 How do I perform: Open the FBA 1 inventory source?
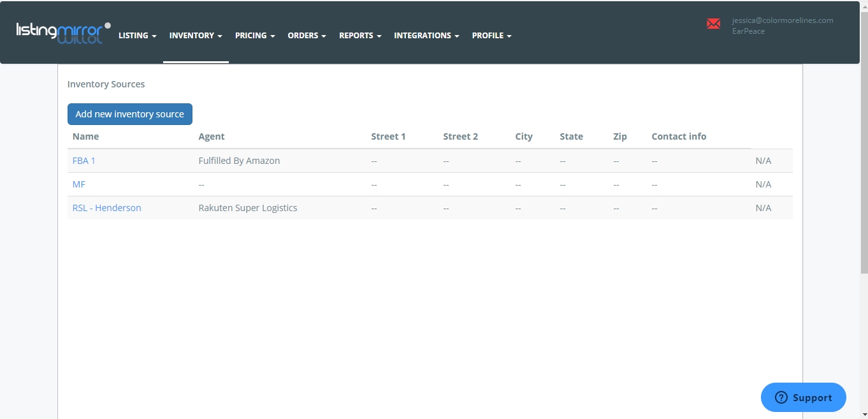point(83,161)
